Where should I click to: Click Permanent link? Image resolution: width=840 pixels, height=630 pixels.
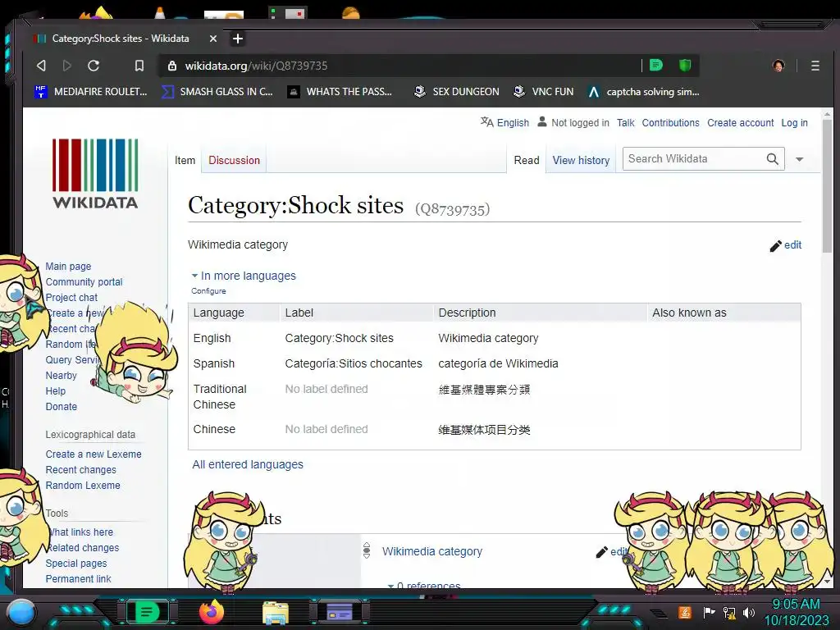(x=78, y=578)
